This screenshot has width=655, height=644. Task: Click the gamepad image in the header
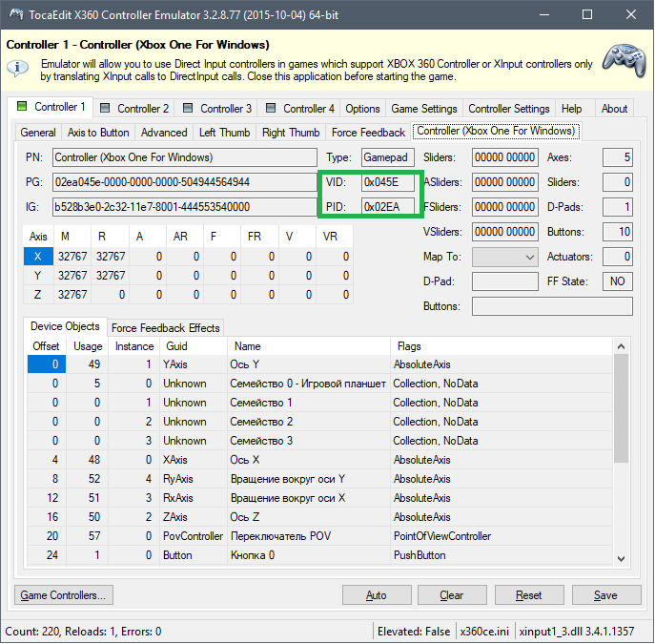624,61
